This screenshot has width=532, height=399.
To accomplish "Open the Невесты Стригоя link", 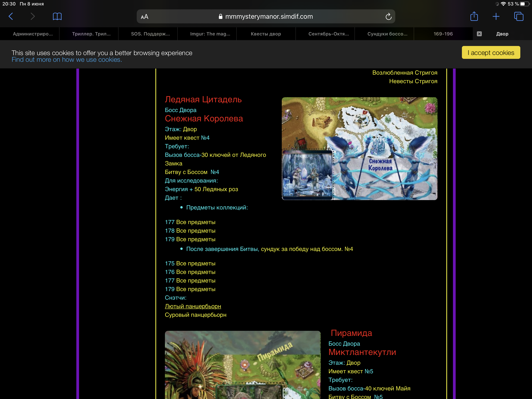I will 413,81.
